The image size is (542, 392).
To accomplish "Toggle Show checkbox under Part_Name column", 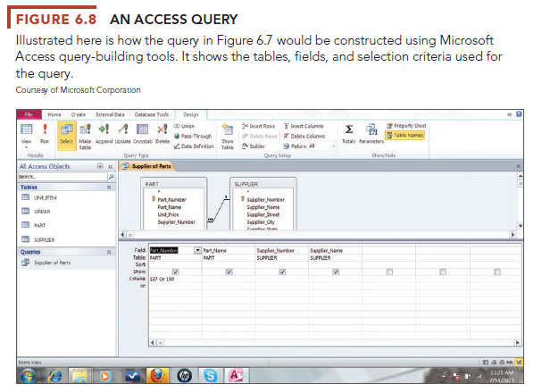I will coord(229,271).
